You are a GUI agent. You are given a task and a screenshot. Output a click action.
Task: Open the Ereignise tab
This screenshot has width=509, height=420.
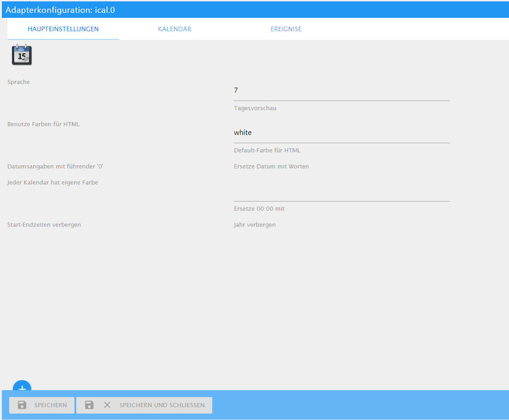(286, 29)
